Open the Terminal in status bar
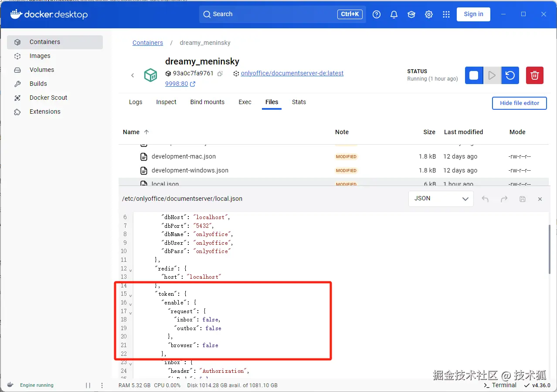The image size is (557, 392). [500, 385]
